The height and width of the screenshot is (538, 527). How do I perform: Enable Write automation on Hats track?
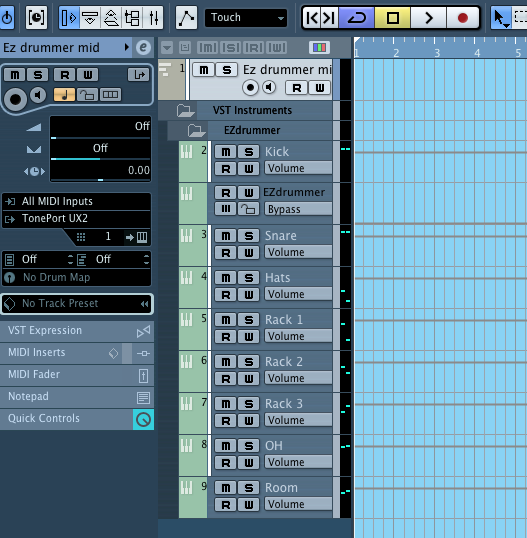[x=249, y=295]
